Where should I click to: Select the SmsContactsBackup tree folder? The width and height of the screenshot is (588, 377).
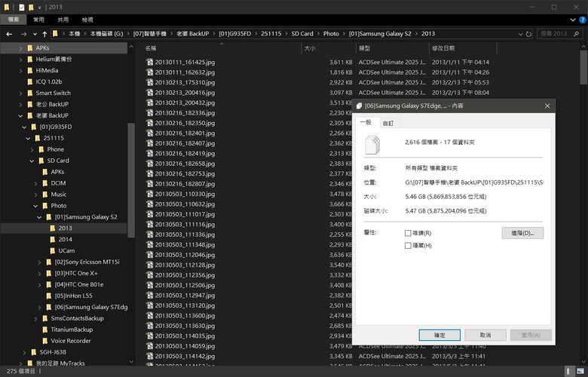(77, 318)
